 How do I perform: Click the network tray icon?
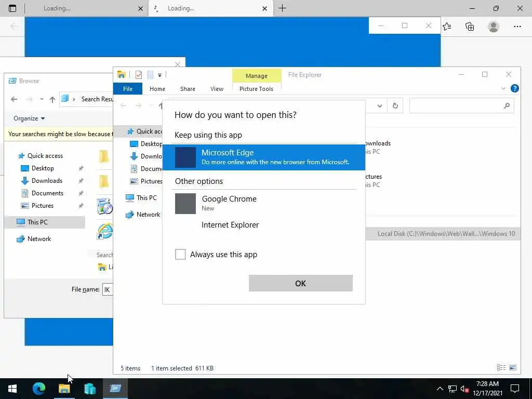point(453,389)
